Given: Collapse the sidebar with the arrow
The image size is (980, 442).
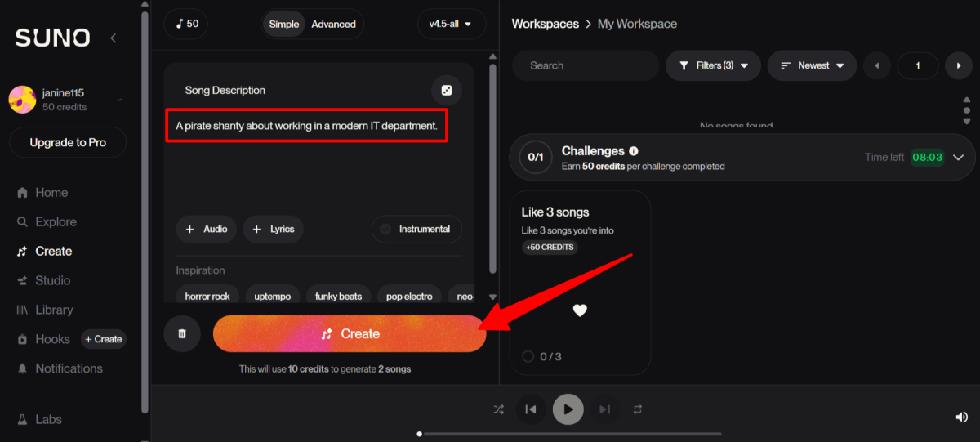Looking at the screenshot, I should [114, 38].
